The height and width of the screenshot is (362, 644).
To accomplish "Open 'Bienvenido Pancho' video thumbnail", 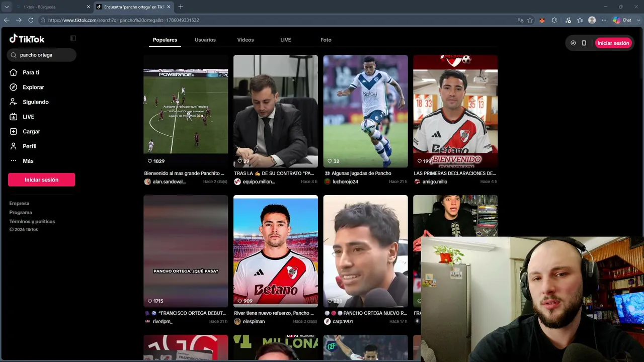I will pos(455,111).
